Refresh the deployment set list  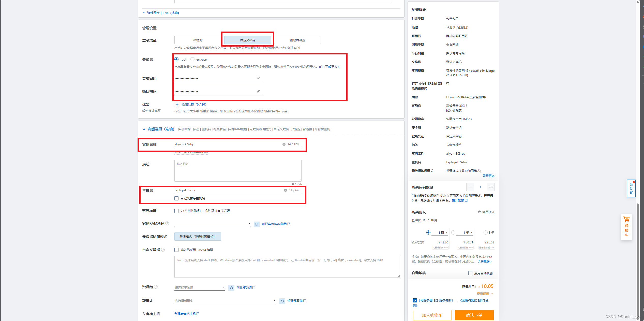[282, 301]
